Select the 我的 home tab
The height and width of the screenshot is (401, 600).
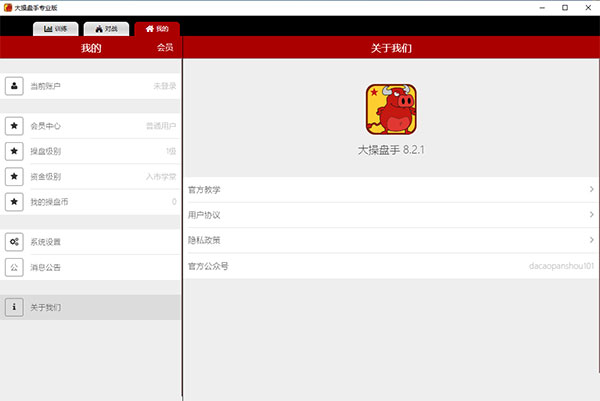tap(157, 29)
